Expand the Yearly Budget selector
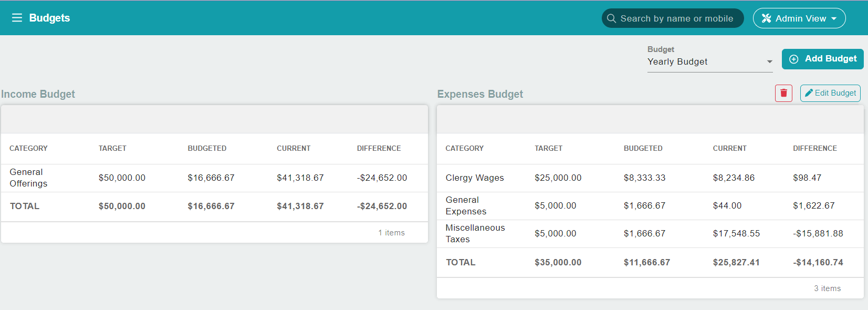Screen dimensions: 868x310 (x=710, y=61)
